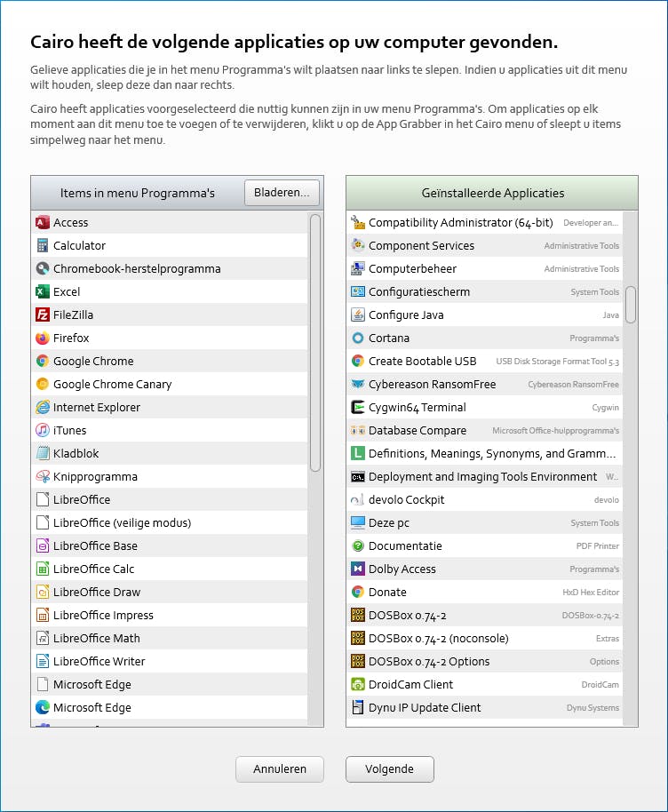Select the DOSBox 0.74-2 Options entry
This screenshot has height=812, width=668.
(x=484, y=661)
